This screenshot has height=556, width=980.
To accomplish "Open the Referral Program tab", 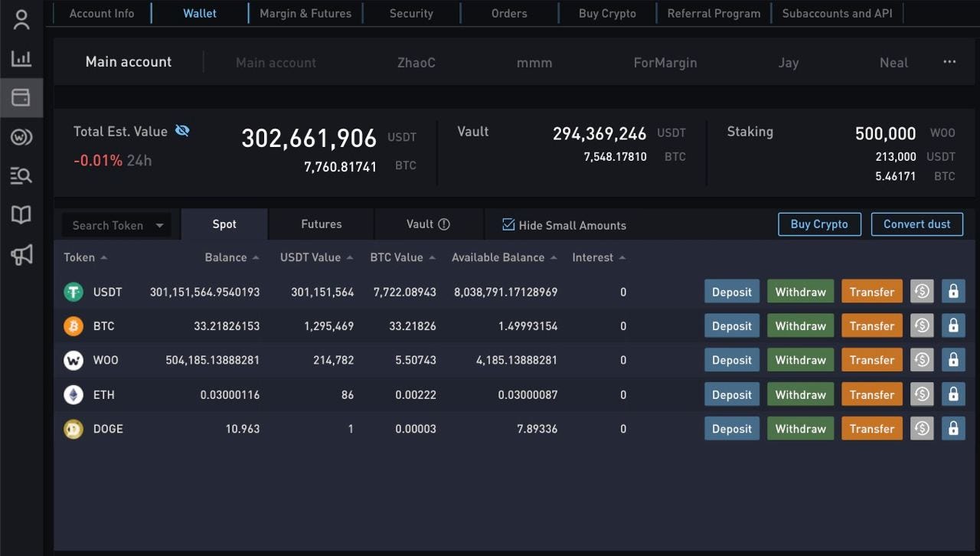I will click(x=714, y=13).
